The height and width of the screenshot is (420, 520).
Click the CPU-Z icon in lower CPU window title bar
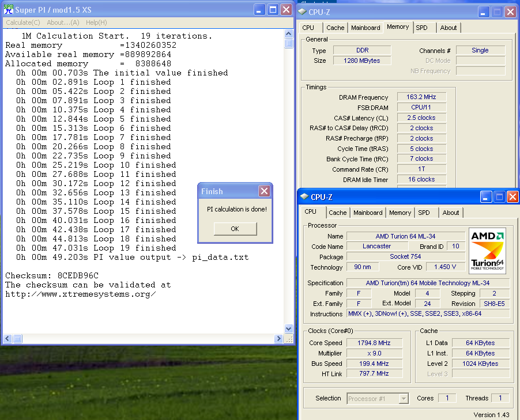click(304, 197)
